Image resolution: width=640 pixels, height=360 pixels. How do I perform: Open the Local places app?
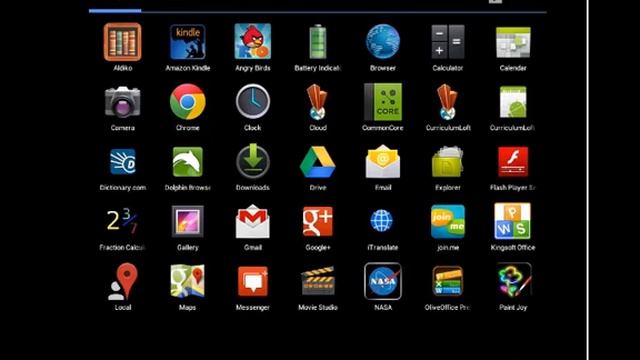point(122,281)
